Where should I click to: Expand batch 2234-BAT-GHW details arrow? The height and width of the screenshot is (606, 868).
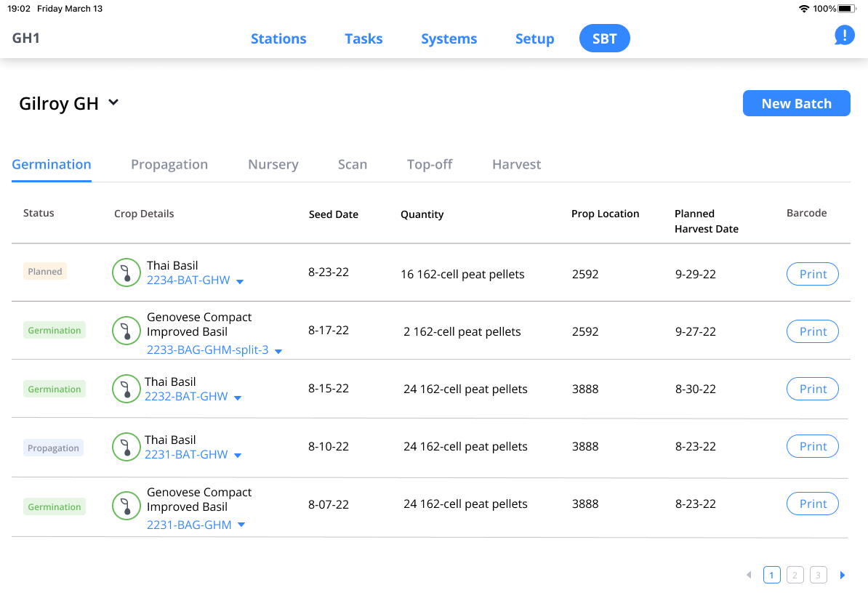[x=240, y=281]
